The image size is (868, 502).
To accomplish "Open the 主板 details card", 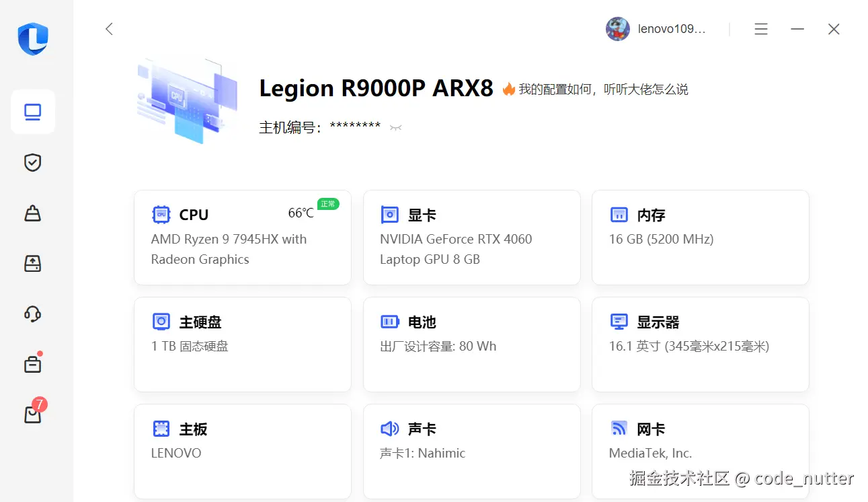I will pyautogui.click(x=243, y=452).
